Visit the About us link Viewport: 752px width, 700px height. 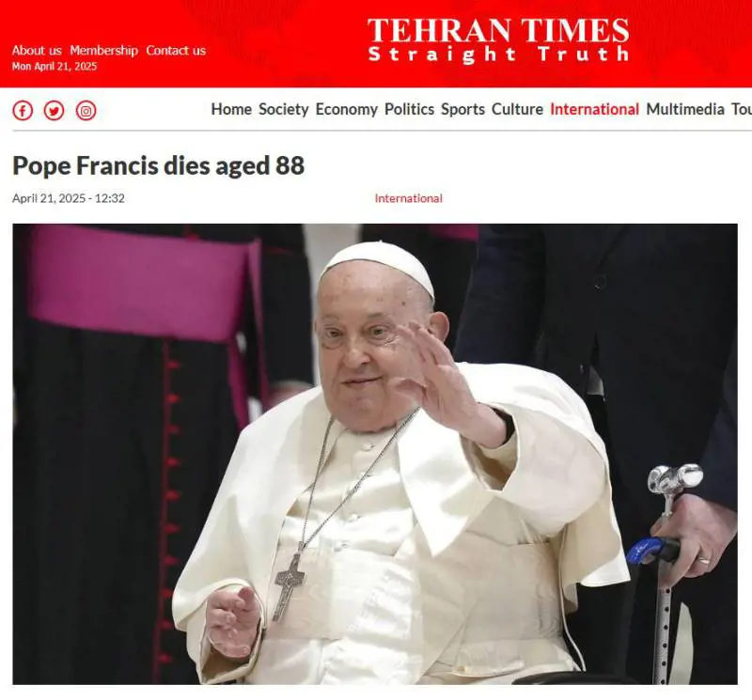coord(37,51)
